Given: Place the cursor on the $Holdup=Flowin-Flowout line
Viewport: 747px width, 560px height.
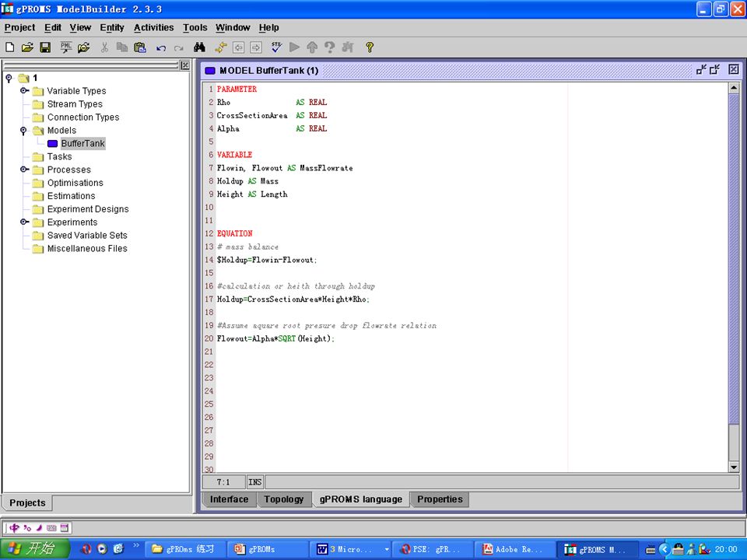Looking at the screenshot, I should pos(267,260).
